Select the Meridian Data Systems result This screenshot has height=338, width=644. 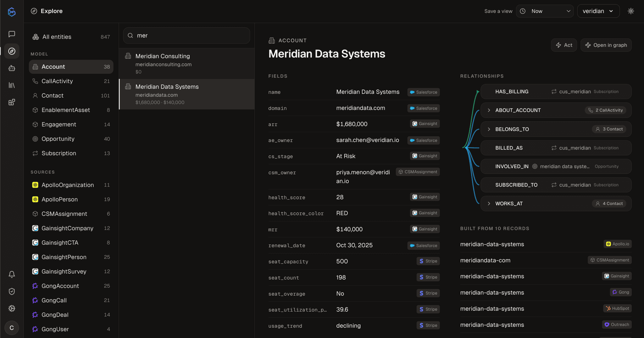pos(187,94)
